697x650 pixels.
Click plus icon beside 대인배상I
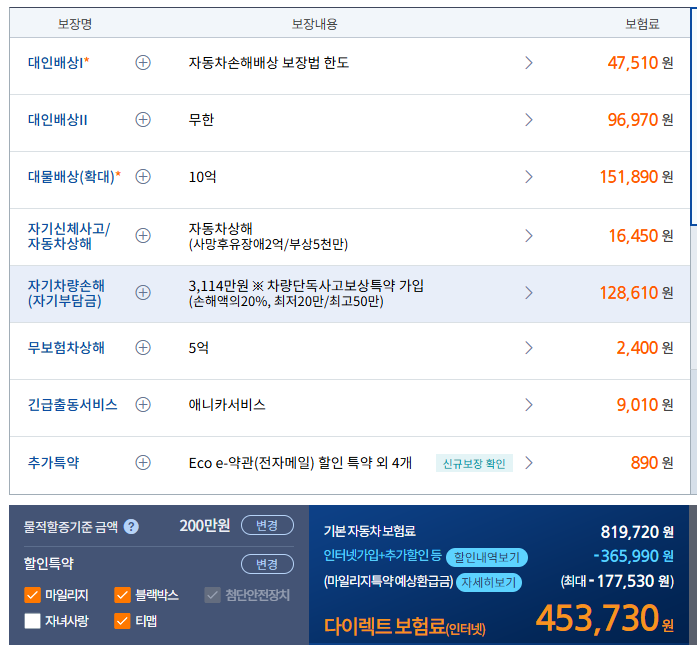143,63
